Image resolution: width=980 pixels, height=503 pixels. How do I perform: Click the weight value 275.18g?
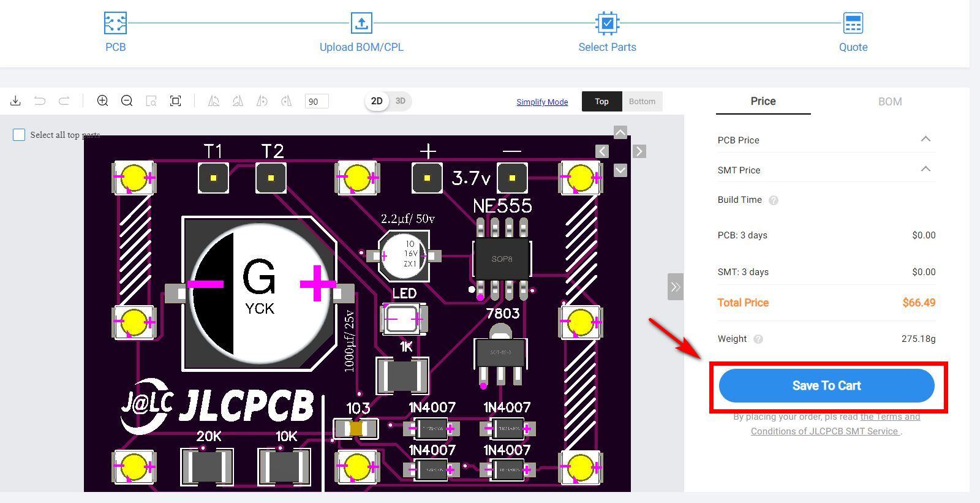[x=918, y=339]
